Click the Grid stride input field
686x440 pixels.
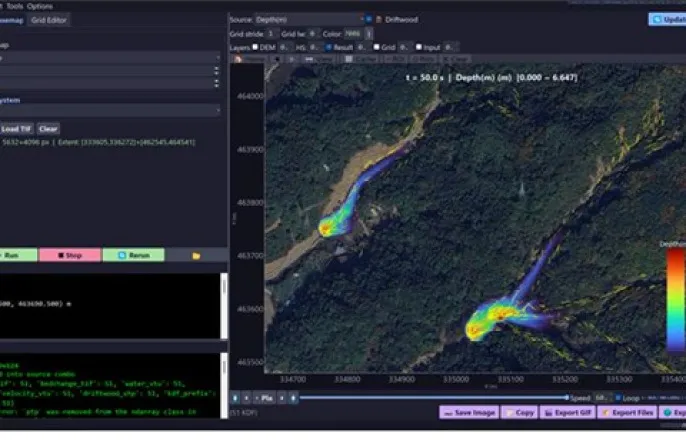pos(271,34)
